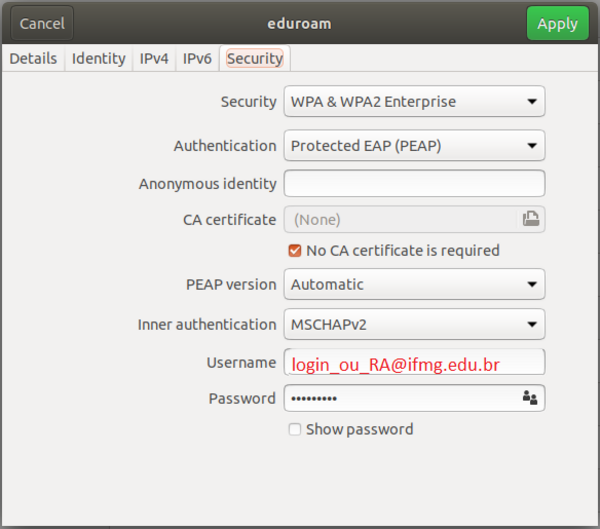This screenshot has height=529, width=600.
Task: Click the Username input field
Action: coord(414,362)
